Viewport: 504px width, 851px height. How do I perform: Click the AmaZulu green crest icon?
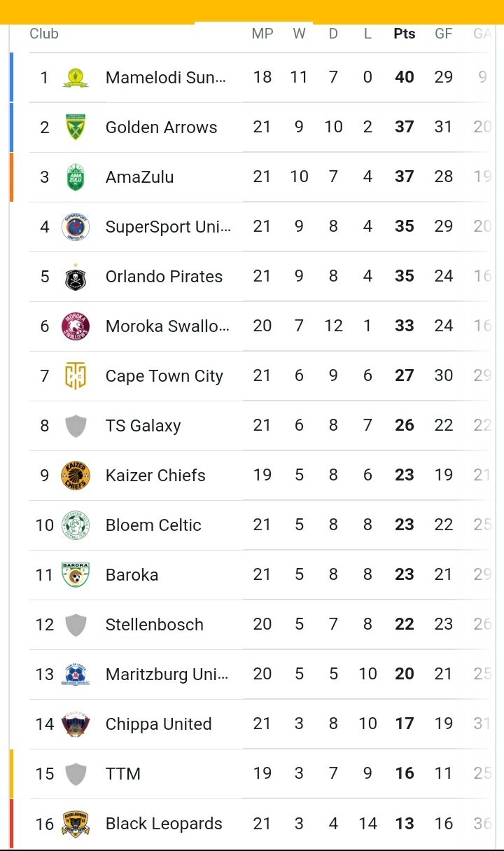click(x=76, y=177)
